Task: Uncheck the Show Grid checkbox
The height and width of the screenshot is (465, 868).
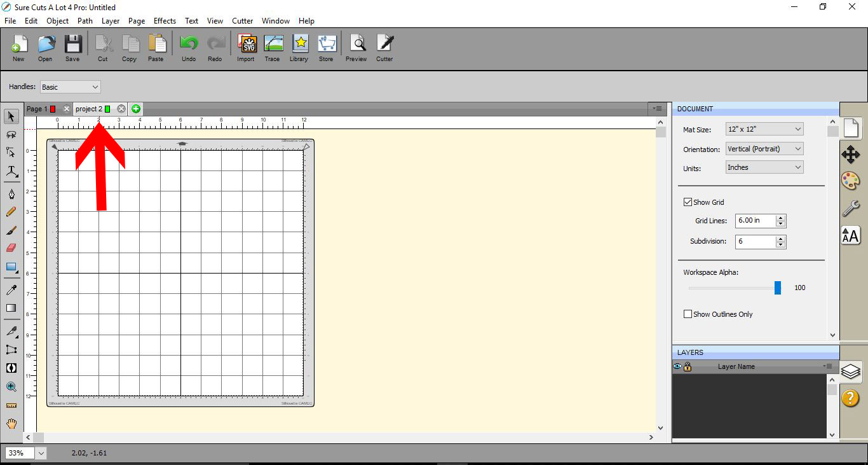Action: [688, 202]
